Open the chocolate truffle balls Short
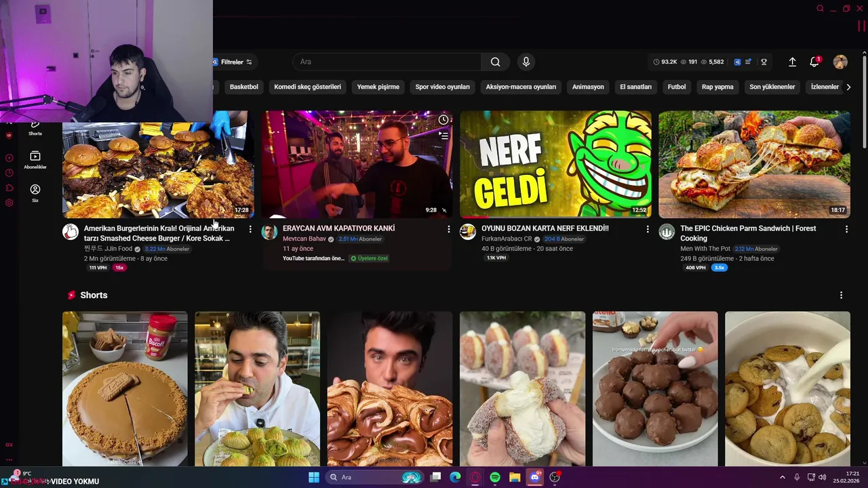868x488 pixels. (655, 388)
